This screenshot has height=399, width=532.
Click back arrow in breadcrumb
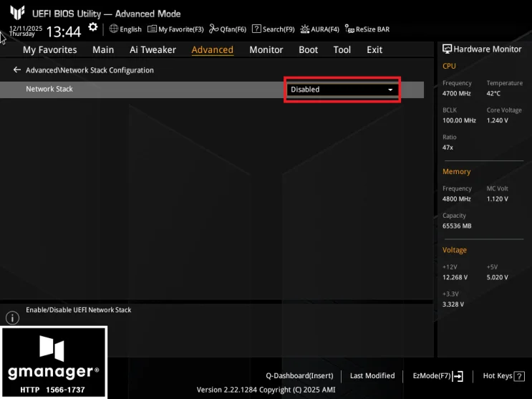(x=16, y=69)
